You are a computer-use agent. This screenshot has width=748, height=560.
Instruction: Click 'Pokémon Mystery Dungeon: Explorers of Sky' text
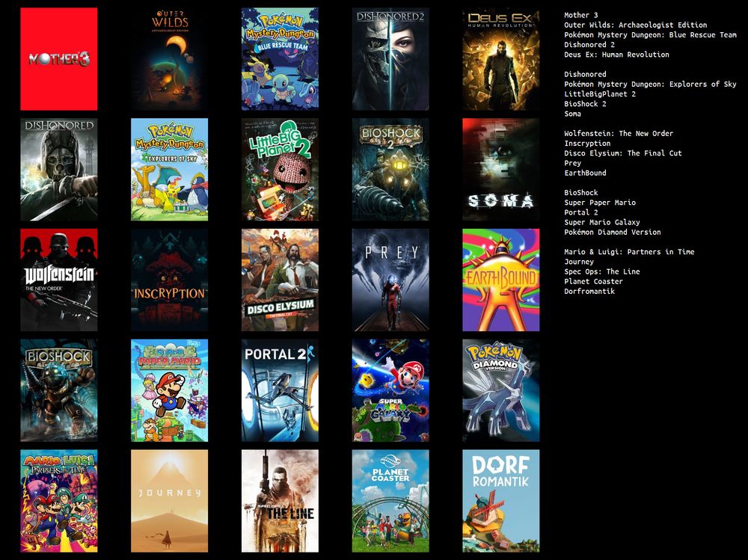tap(650, 84)
